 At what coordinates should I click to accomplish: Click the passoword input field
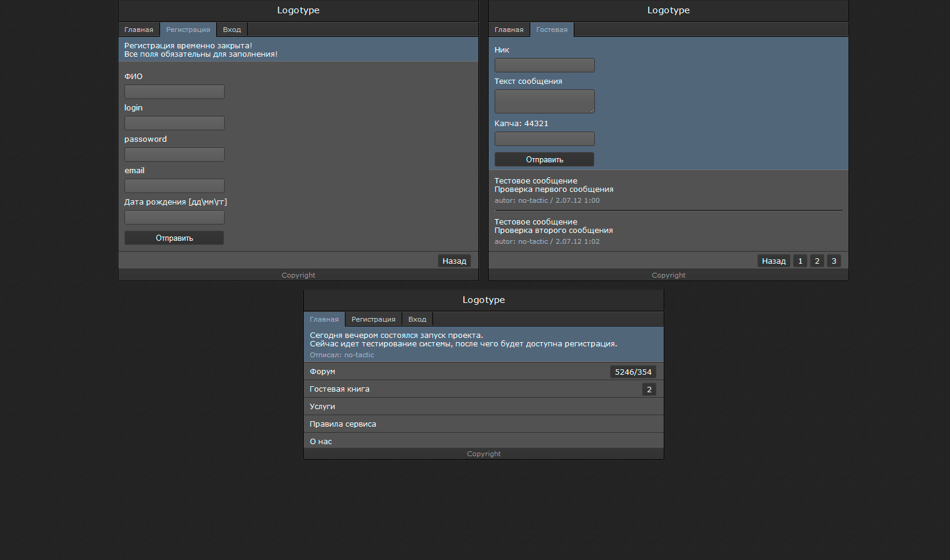175,154
